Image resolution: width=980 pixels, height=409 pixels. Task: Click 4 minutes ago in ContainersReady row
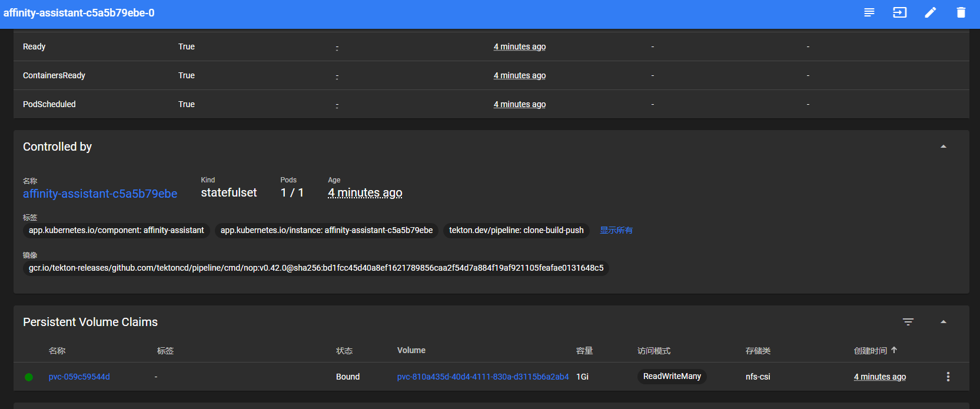(520, 75)
